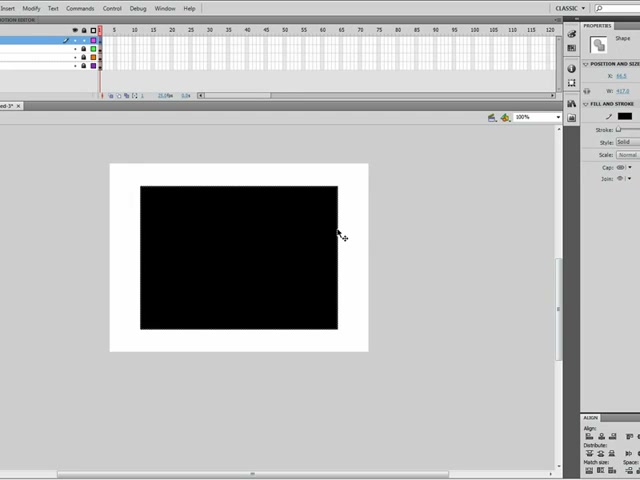Click the color swatch beside pencil icon

click(x=624, y=116)
